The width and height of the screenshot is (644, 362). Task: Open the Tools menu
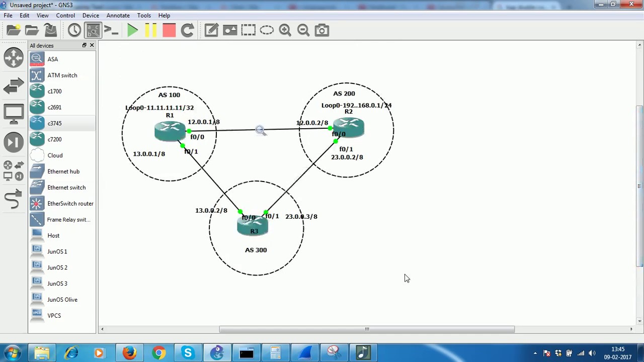click(x=144, y=16)
